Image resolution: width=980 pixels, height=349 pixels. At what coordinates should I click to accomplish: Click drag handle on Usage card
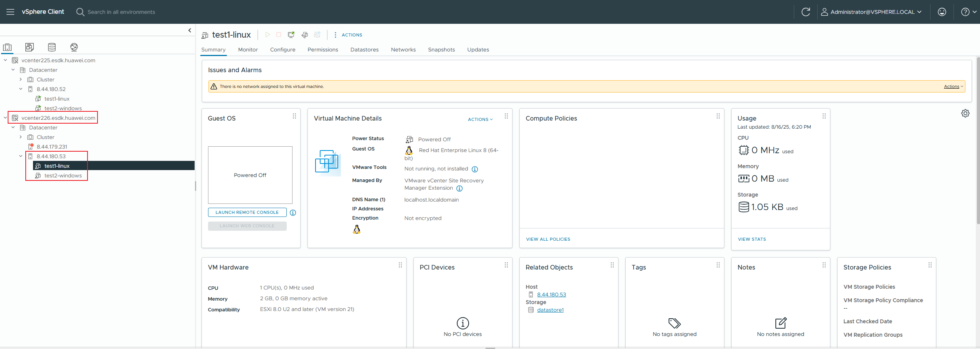point(824,116)
